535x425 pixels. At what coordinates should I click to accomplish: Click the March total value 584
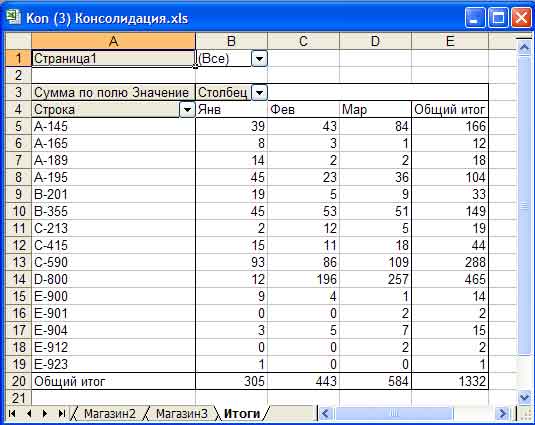click(x=375, y=381)
